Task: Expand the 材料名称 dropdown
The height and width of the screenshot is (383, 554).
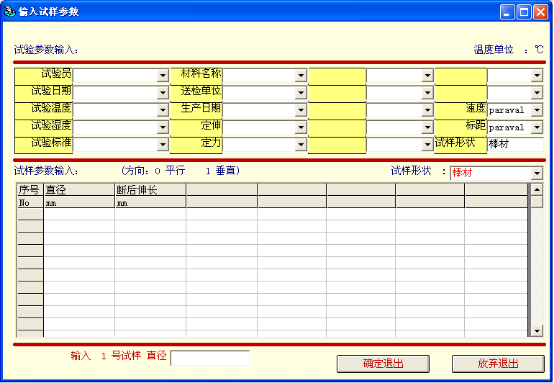Action: tap(301, 75)
